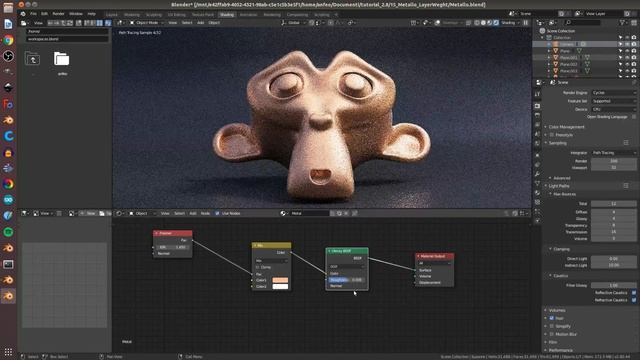Open Mix node blend type dropdown
The width and height of the screenshot is (640, 360).
[271, 260]
